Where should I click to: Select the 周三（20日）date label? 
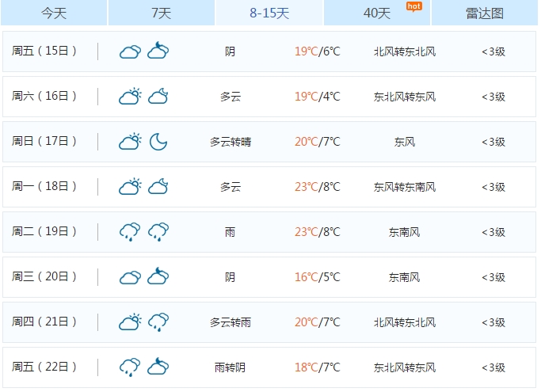[44, 276]
